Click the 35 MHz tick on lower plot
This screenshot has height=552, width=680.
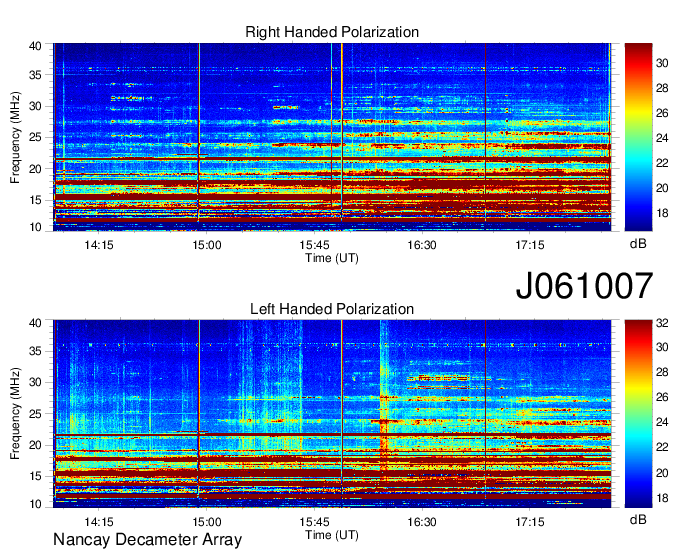coord(35,351)
